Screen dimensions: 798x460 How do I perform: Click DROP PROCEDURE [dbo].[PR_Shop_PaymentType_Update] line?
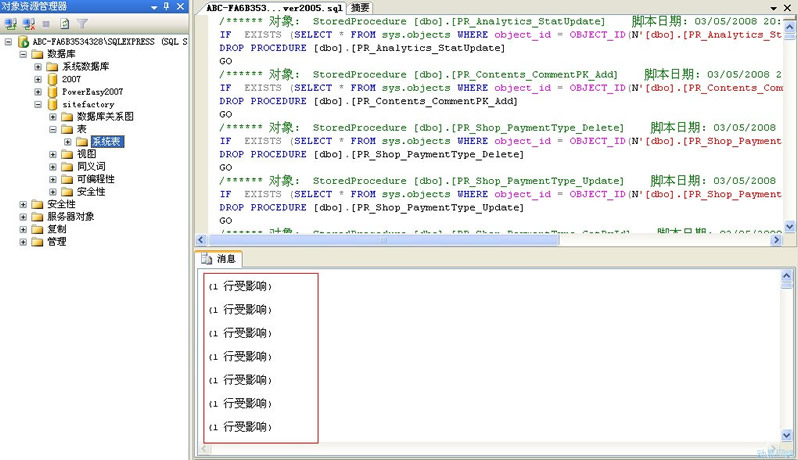(x=371, y=207)
